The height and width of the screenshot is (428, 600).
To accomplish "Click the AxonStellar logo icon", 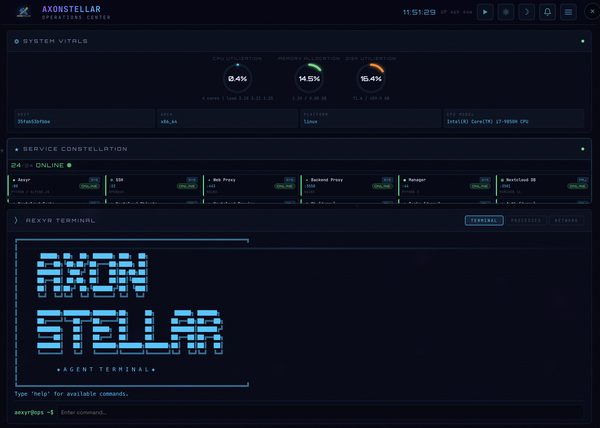I will tap(23, 12).
